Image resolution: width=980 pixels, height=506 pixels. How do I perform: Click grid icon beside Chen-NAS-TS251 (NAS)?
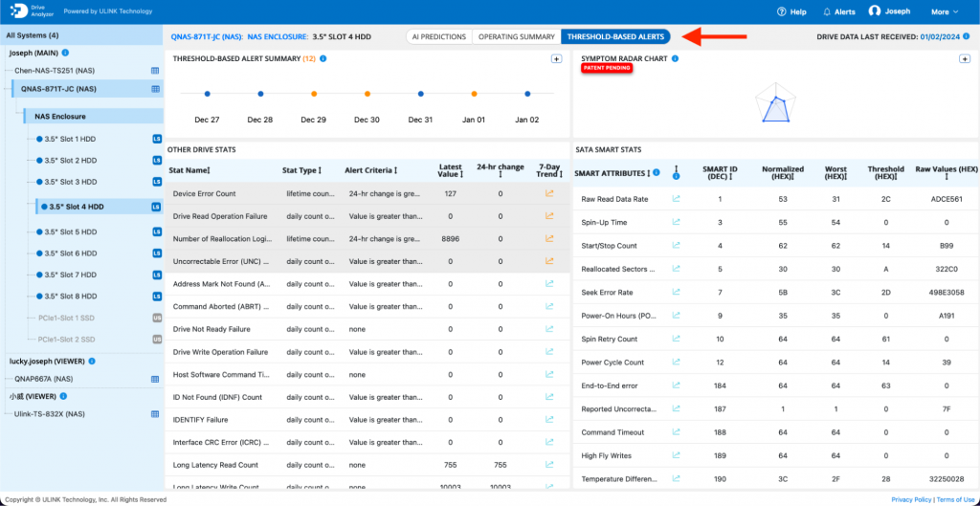coord(155,71)
